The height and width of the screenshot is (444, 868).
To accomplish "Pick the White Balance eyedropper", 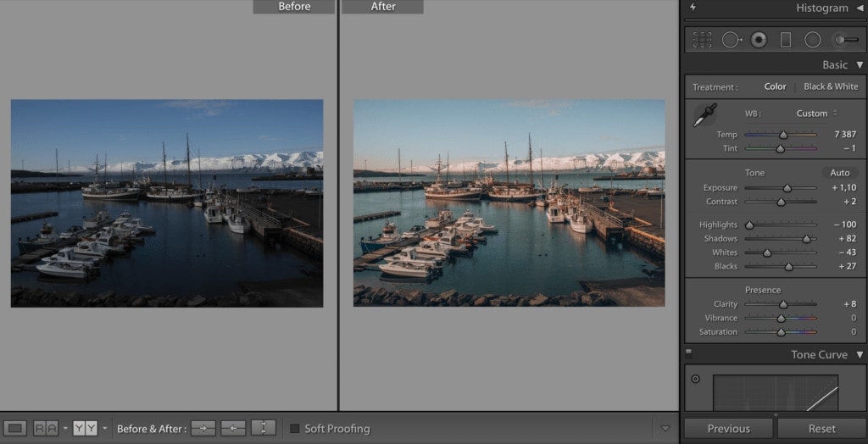I will pyautogui.click(x=705, y=116).
